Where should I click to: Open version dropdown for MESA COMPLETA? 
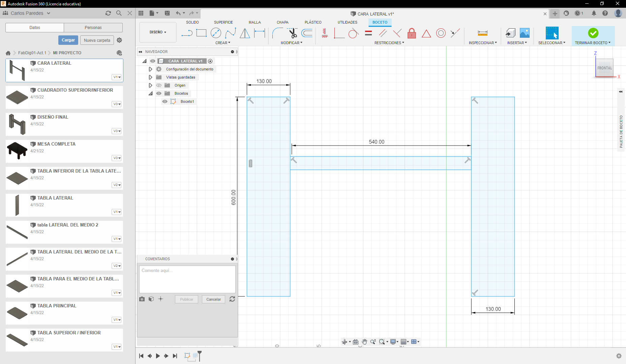click(x=117, y=158)
